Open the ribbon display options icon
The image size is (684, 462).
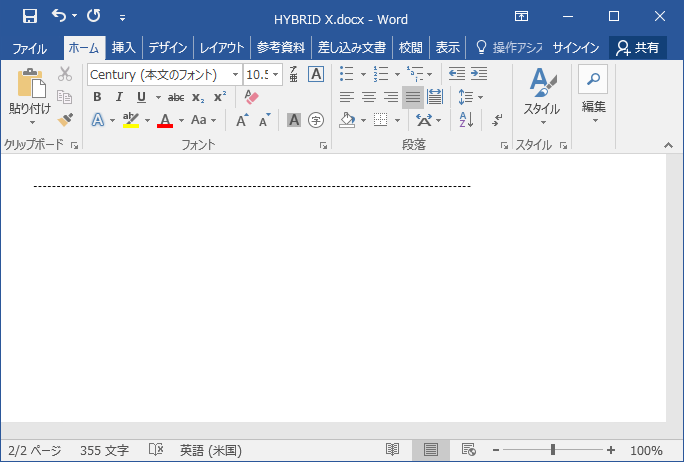click(x=521, y=17)
